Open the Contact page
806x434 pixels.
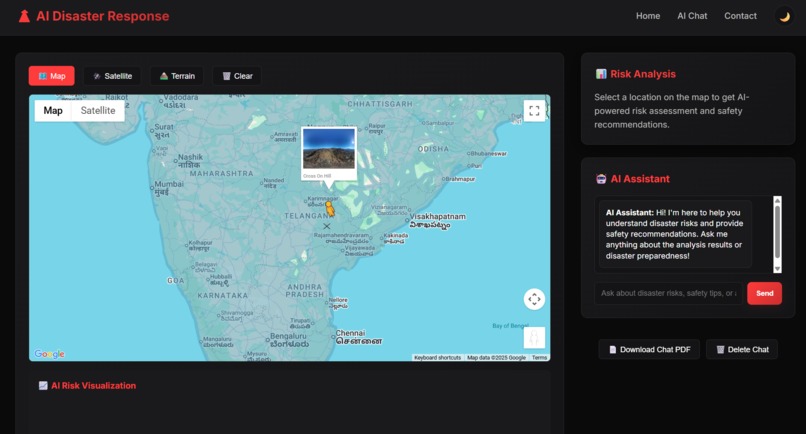point(740,16)
